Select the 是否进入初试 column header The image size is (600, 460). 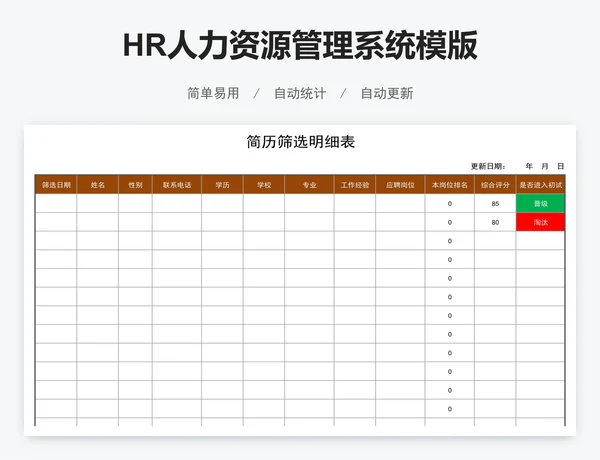coord(540,185)
